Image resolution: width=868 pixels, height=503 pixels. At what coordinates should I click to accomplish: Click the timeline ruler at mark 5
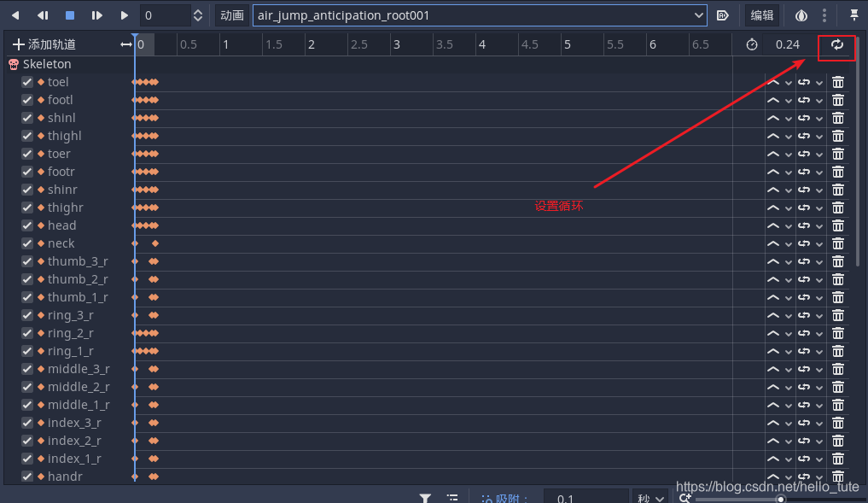568,44
